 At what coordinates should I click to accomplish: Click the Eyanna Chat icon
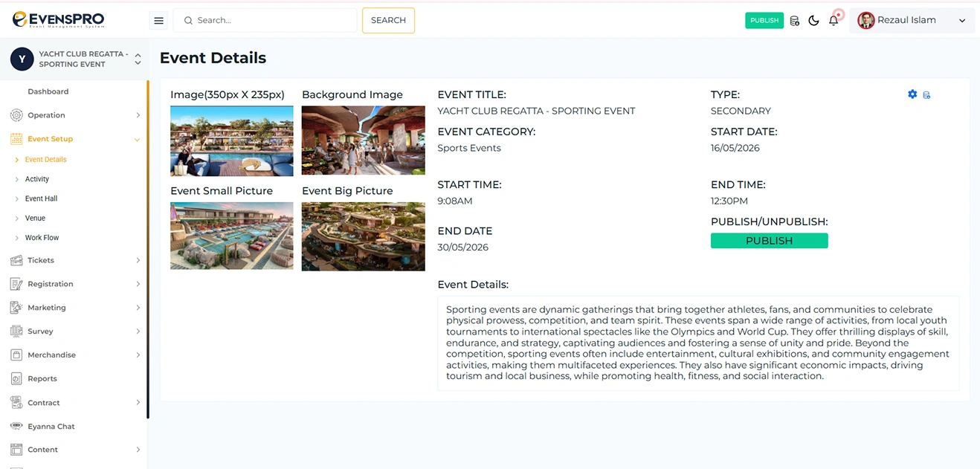click(16, 427)
